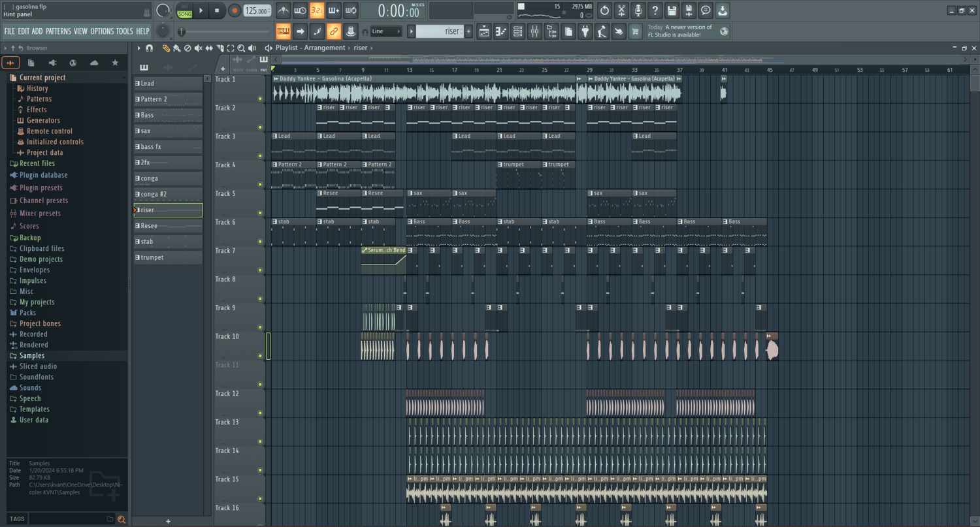Open the shop cart icon
The image size is (980, 527).
[x=635, y=31]
